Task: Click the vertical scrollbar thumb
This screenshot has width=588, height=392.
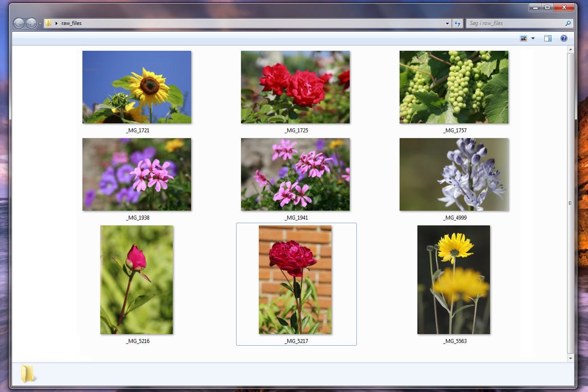Action: click(x=570, y=203)
